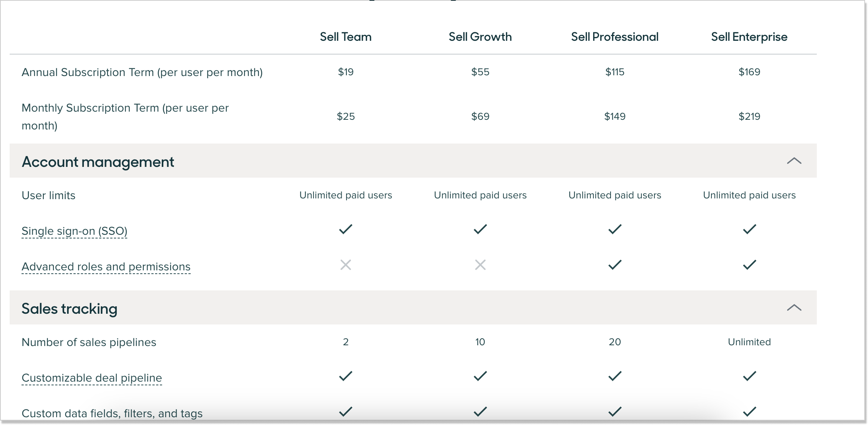
Task: Collapse the Sales tracking section chevron
Action: click(794, 308)
